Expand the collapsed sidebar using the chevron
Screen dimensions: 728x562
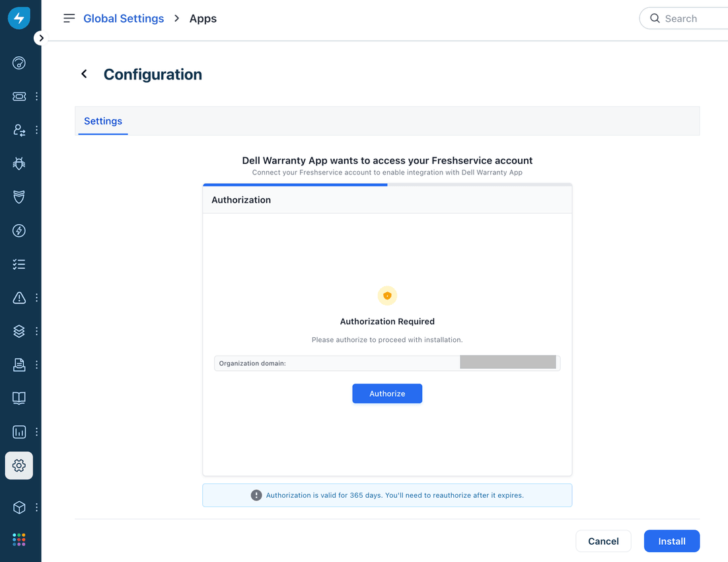(x=40, y=38)
